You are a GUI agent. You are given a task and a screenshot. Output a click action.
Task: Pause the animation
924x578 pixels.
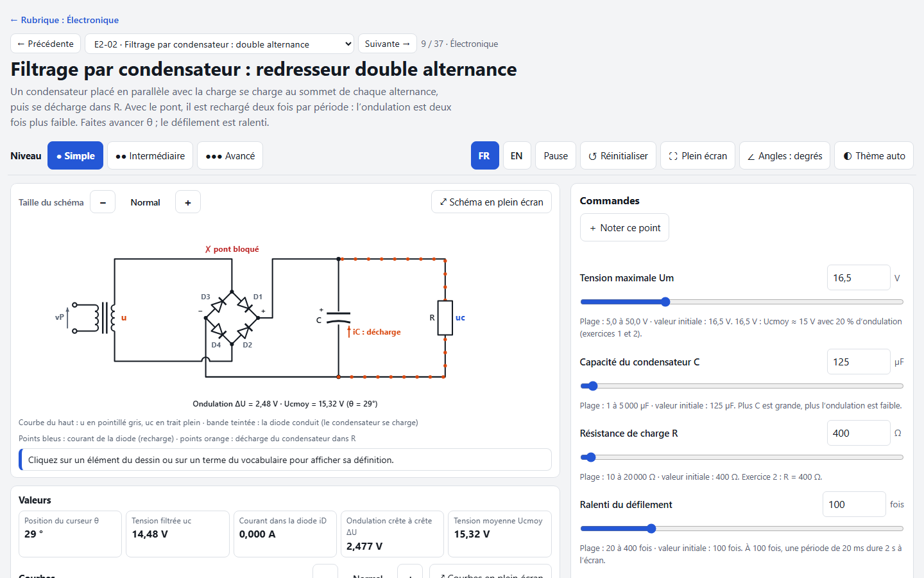pos(556,155)
